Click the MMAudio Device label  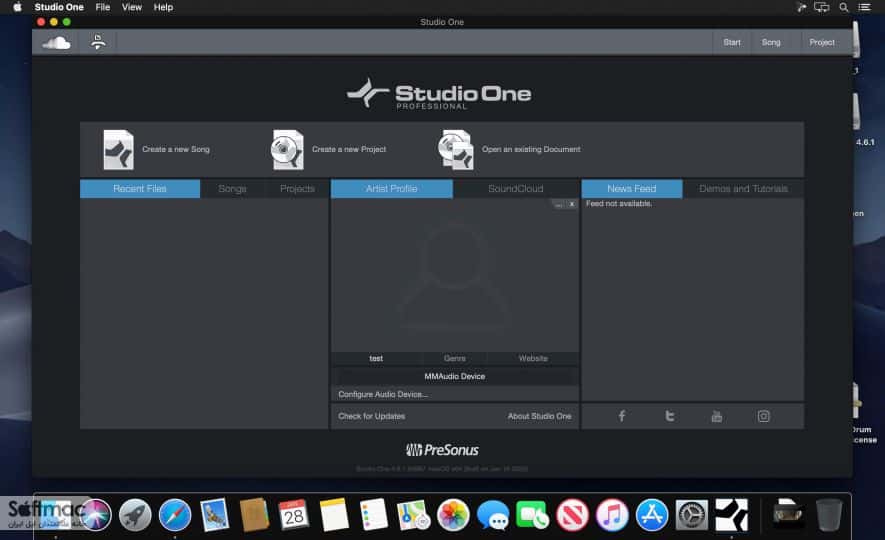pos(454,376)
